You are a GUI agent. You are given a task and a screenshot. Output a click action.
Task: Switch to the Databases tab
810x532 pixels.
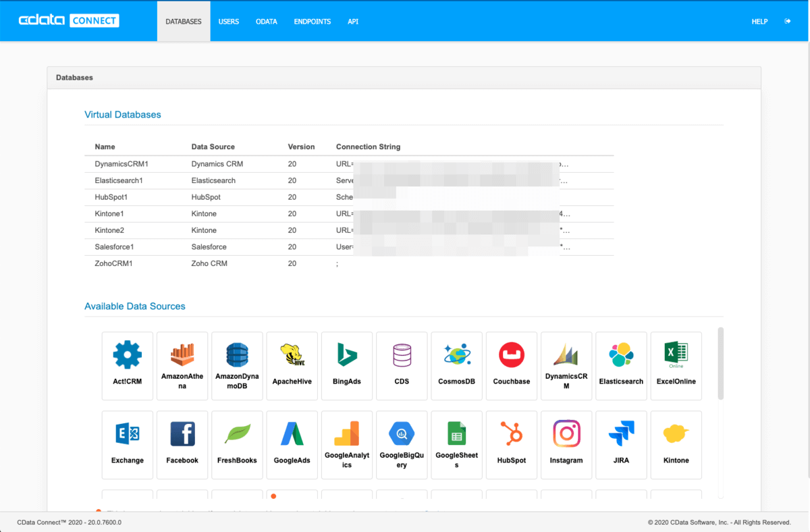184,22
